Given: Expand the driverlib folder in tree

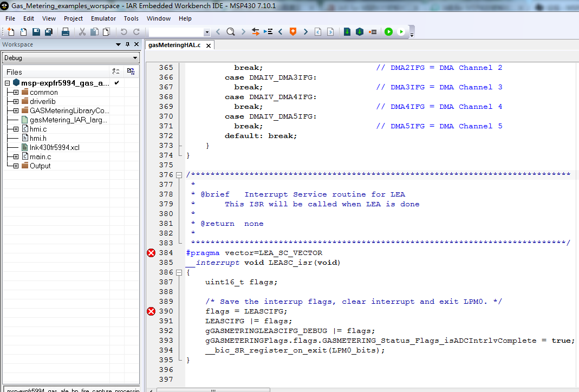Looking at the screenshot, I should pyautogui.click(x=16, y=101).
